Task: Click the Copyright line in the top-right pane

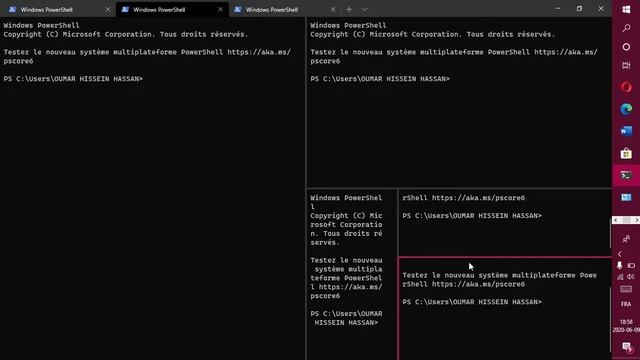Action: coord(433,34)
